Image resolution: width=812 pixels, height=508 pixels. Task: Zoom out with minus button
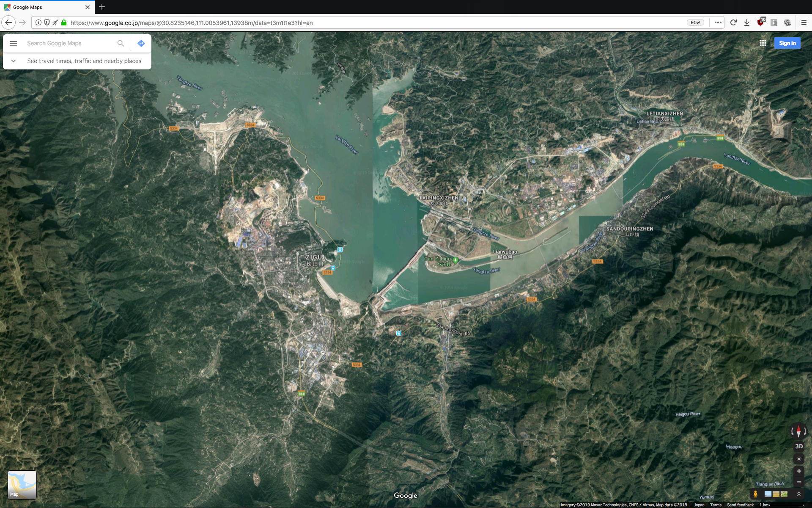click(x=798, y=482)
